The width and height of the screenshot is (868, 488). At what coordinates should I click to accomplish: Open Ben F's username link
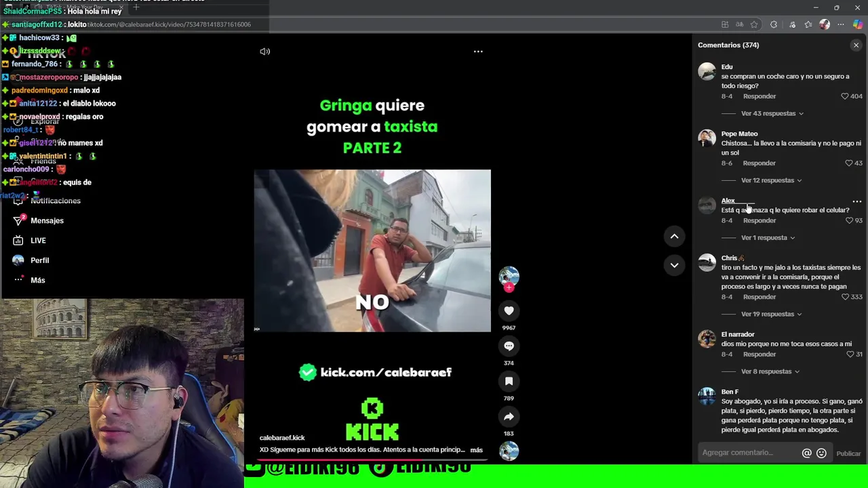coord(730,392)
